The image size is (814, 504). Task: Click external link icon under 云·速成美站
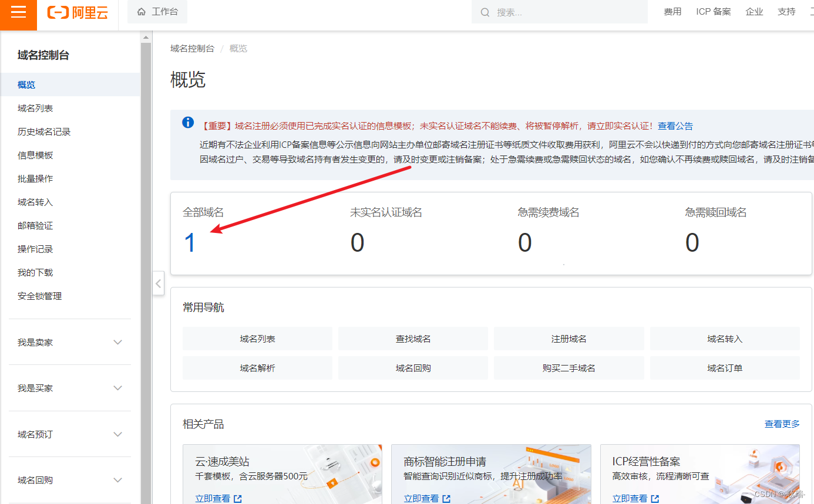pyautogui.click(x=238, y=499)
